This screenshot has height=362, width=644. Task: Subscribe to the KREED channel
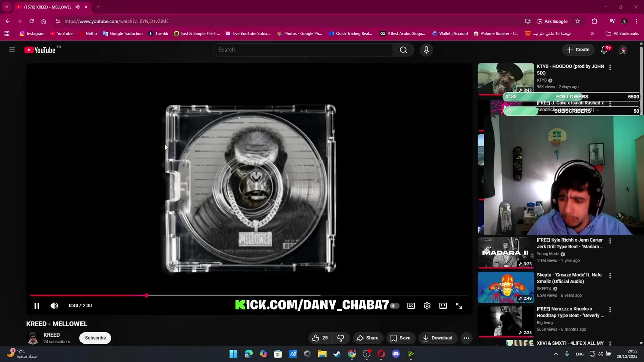95,338
